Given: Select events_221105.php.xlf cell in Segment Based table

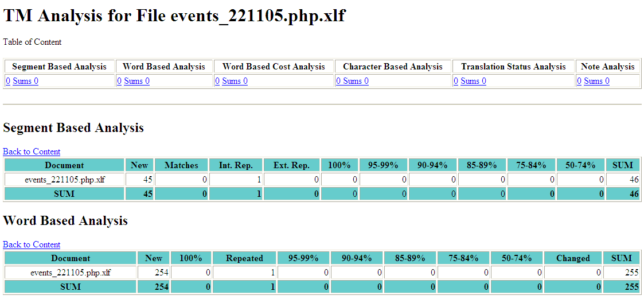Looking at the screenshot, I should pyautogui.click(x=65, y=180).
